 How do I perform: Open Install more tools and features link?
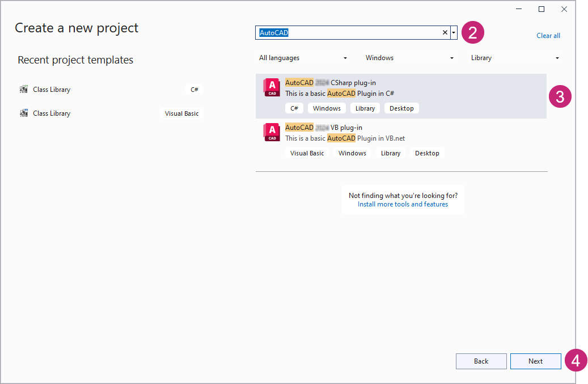pos(403,204)
